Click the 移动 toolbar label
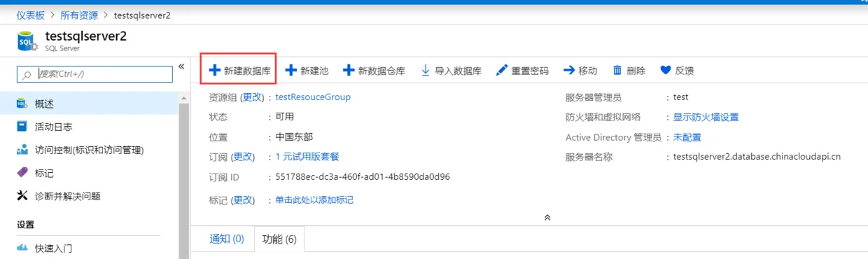The height and width of the screenshot is (259, 868). [588, 71]
